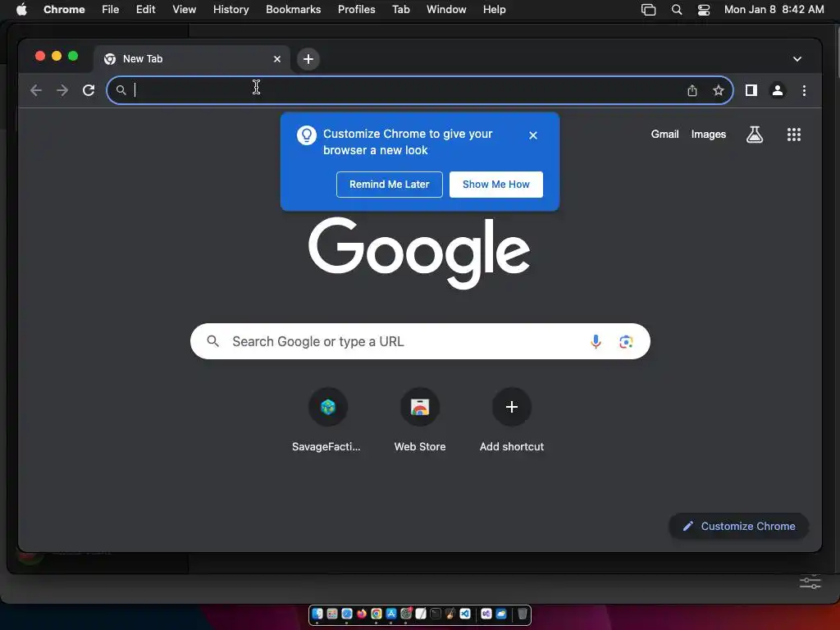Close the New Tab tab
This screenshot has height=630, width=840.
[x=277, y=59]
